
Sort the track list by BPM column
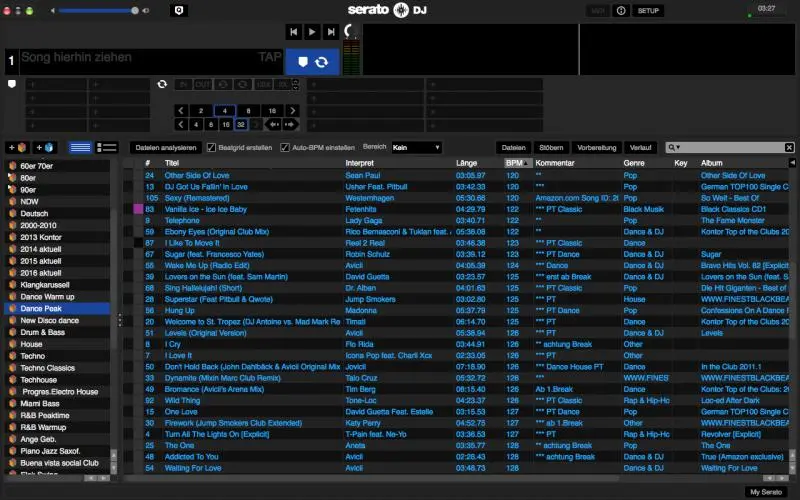pos(515,162)
